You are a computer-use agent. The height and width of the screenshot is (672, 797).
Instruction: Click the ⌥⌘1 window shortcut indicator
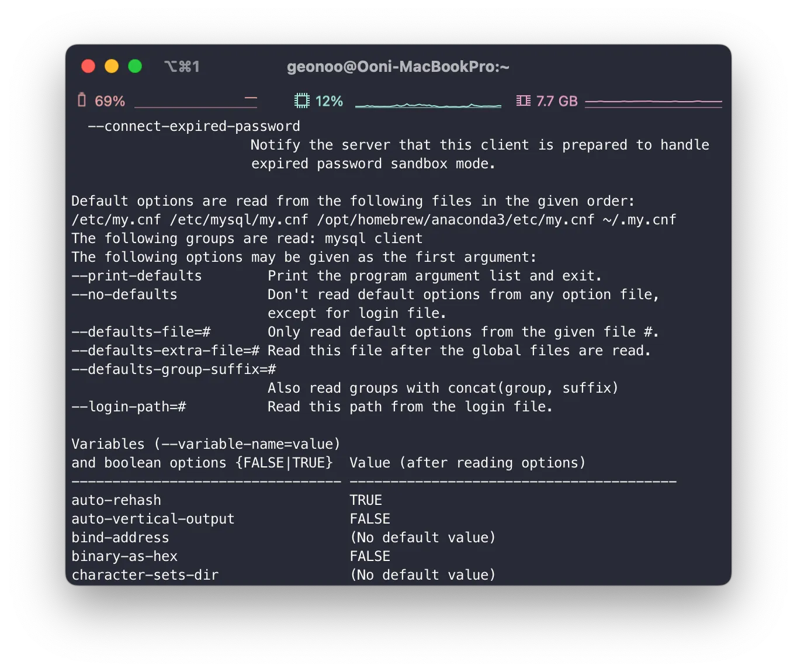[182, 67]
